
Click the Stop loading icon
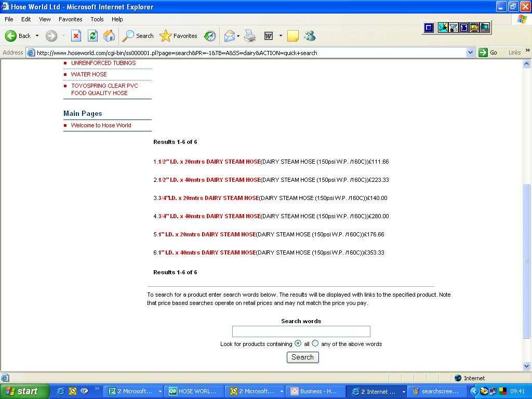[x=76, y=36]
